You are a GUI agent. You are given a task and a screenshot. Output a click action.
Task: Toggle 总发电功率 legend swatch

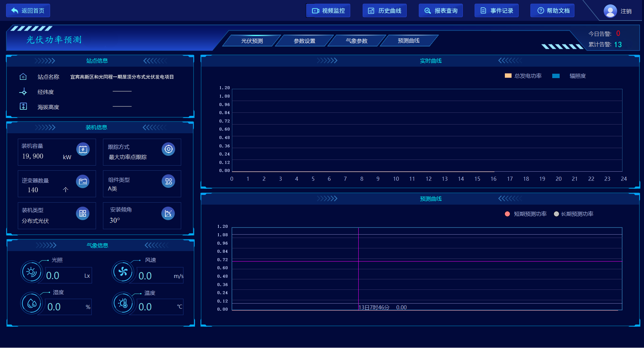(508, 76)
